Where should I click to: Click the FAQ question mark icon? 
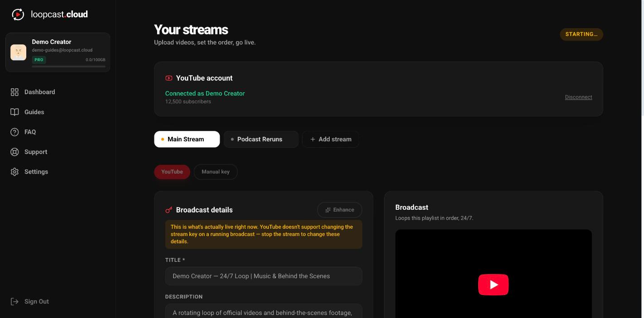pos(14,132)
